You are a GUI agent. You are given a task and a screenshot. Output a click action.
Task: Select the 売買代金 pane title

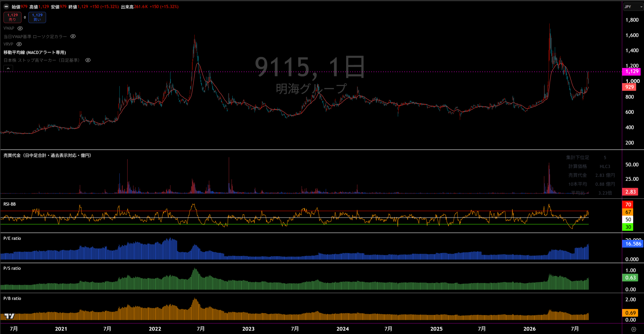[47, 156]
